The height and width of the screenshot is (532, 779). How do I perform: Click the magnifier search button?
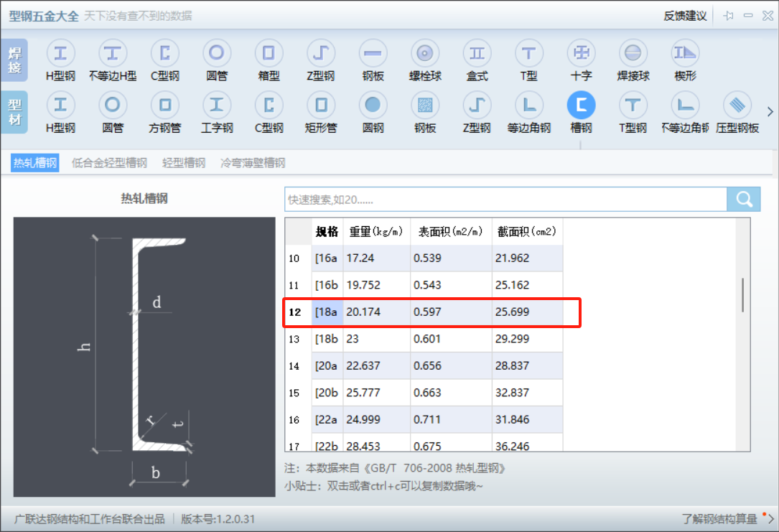coord(744,199)
